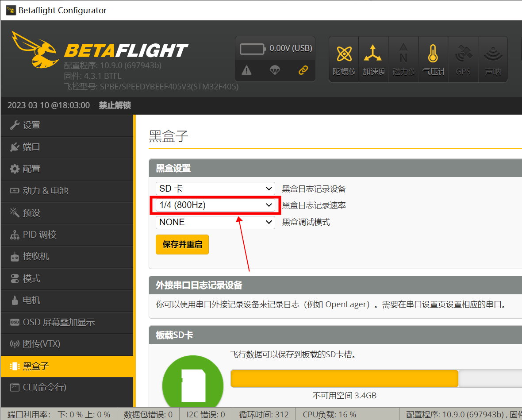Open the NONE debug mode dropdown
This screenshot has width=522, height=420.
tap(215, 222)
